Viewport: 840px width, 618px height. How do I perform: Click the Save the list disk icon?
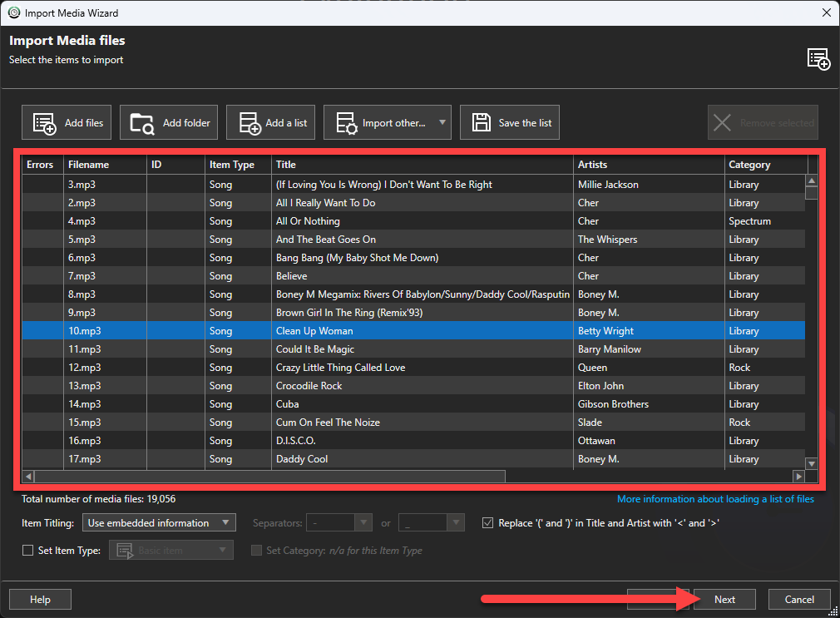(x=482, y=123)
